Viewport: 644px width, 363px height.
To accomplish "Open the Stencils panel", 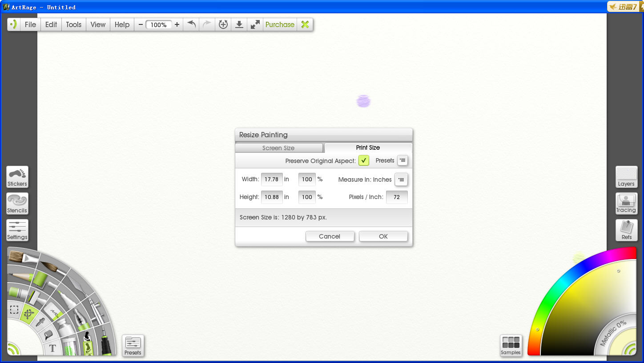I will click(17, 203).
